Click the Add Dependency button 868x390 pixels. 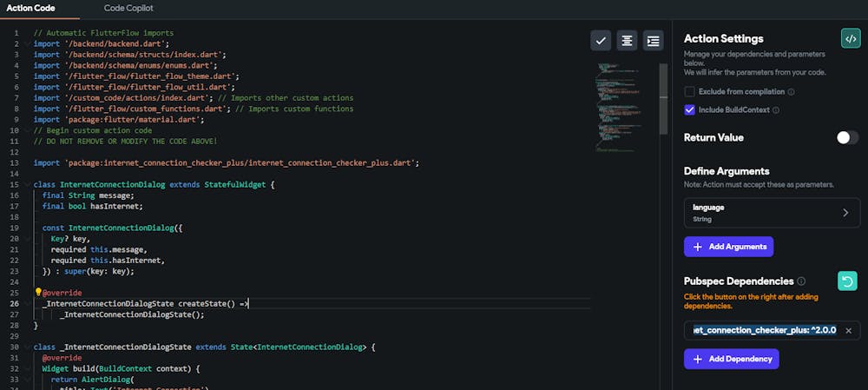click(731, 359)
